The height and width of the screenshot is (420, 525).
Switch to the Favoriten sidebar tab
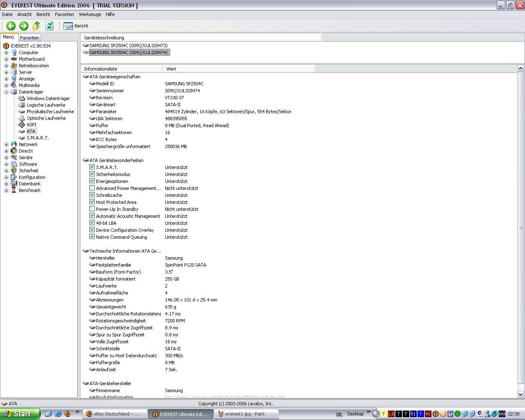click(x=30, y=38)
